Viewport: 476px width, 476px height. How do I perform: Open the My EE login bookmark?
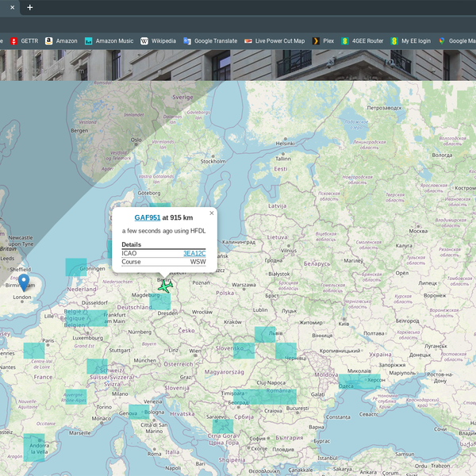coord(411,40)
